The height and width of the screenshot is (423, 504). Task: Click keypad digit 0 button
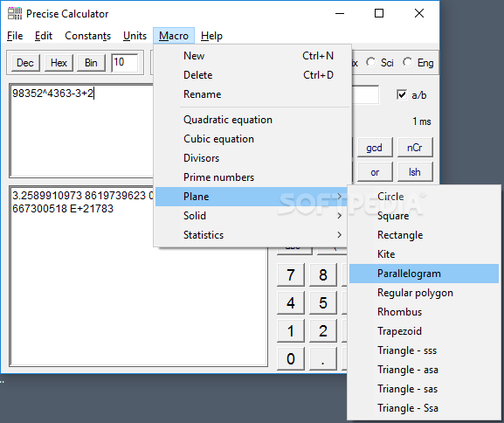click(x=291, y=358)
